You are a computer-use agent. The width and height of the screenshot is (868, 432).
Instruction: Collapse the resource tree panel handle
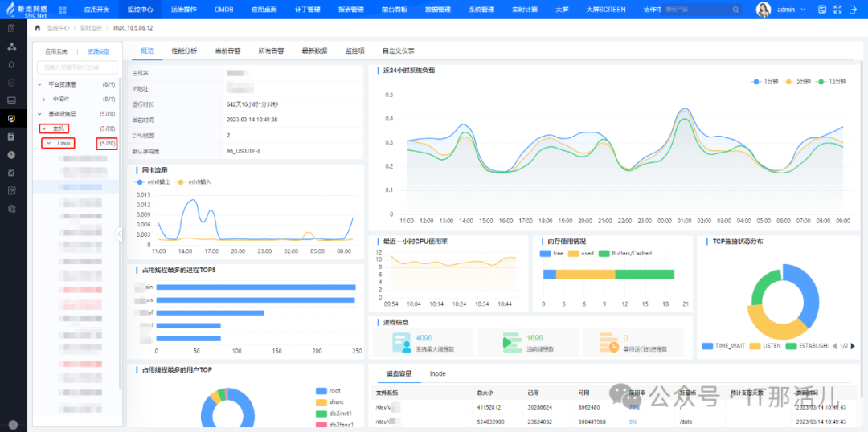(x=119, y=234)
